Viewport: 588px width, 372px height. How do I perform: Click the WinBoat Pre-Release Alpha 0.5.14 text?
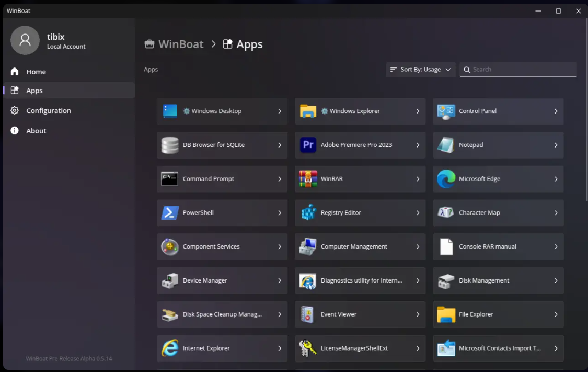tap(68, 358)
